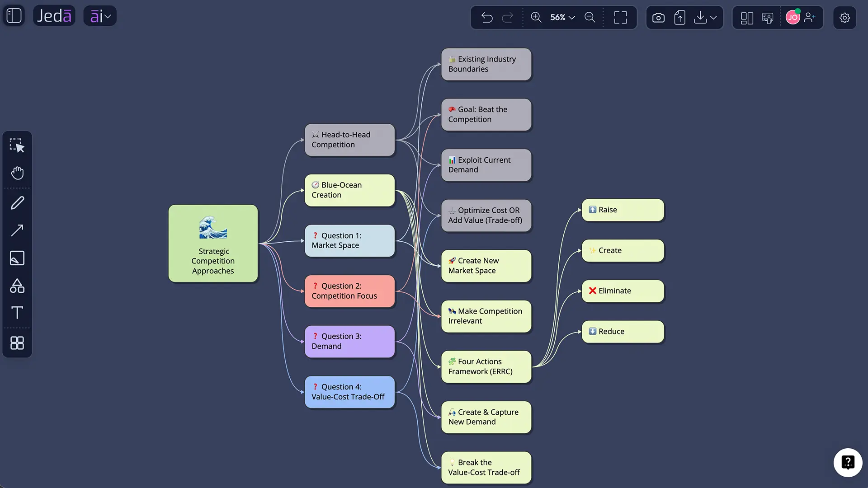The width and height of the screenshot is (868, 488).
Task: Zoom out of the canvas
Action: (590, 17)
